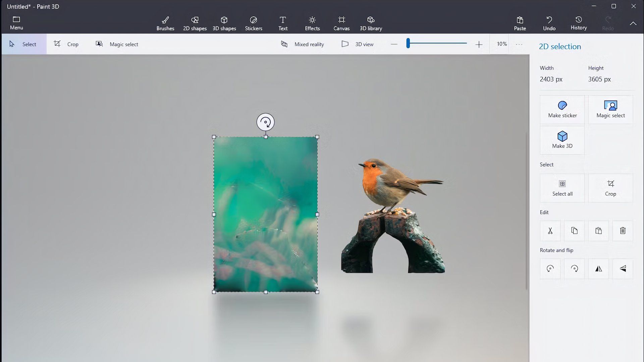Screen dimensions: 644x362
Task: Open the 2D shapes tab
Action: point(195,23)
